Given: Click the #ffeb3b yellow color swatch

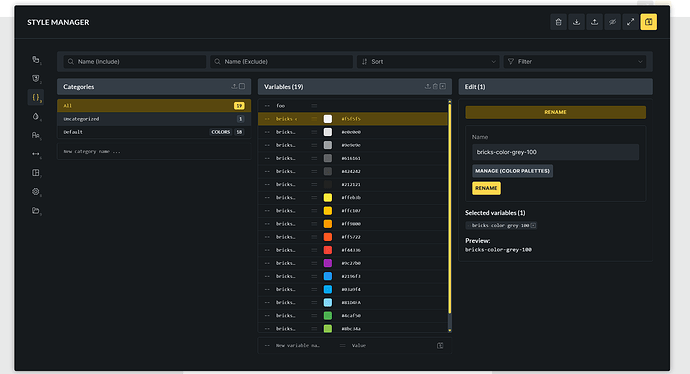Looking at the screenshot, I should click(328, 198).
